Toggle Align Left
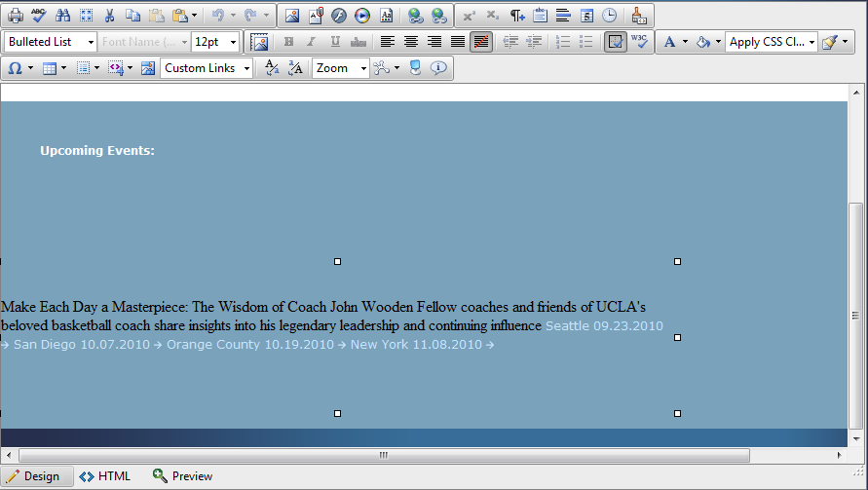 click(388, 42)
